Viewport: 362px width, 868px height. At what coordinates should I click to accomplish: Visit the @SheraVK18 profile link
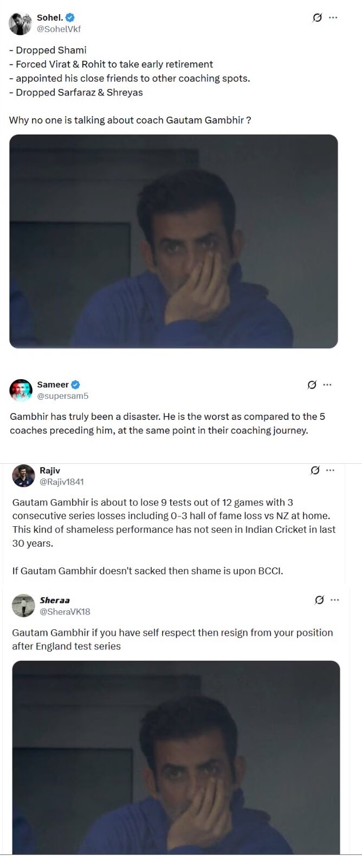pyautogui.click(x=66, y=611)
